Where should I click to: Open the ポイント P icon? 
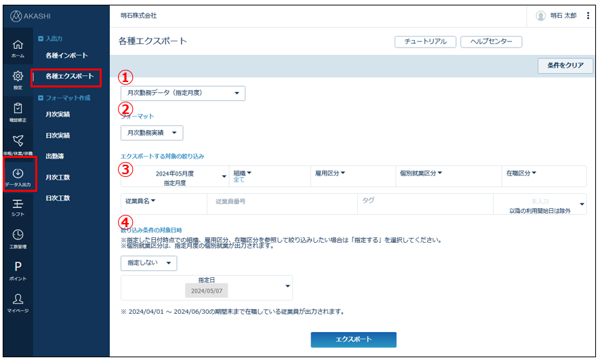pos(18,270)
